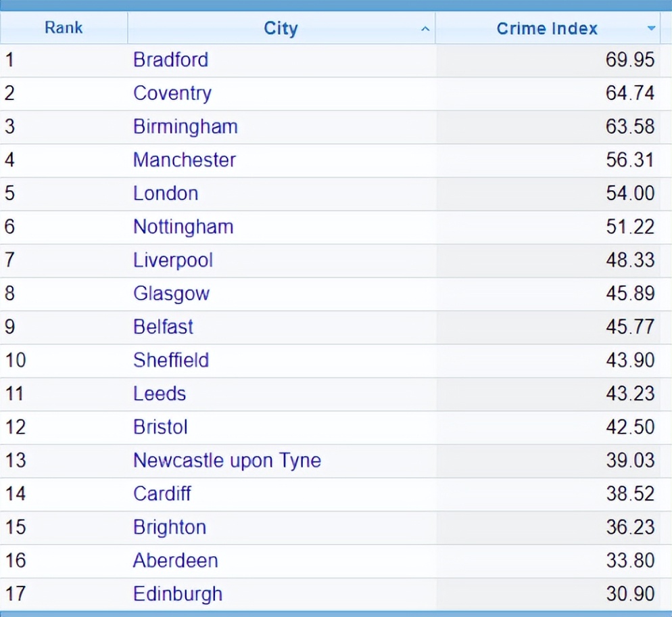Screen dimensions: 672x617
Task: Open the Belfast city link
Action: [x=163, y=327]
